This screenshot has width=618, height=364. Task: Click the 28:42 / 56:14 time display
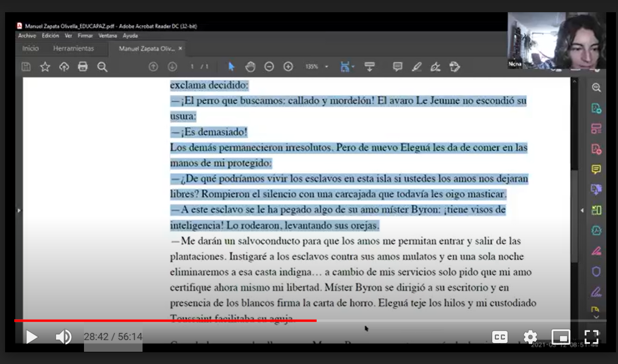[113, 337]
